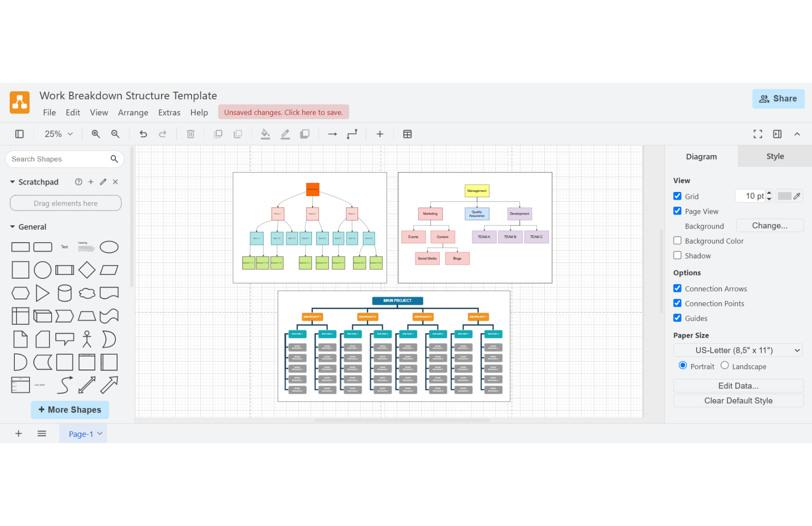Click the search magnifier in Search Shapes
Image resolution: width=812 pixels, height=526 pixels.
point(114,159)
